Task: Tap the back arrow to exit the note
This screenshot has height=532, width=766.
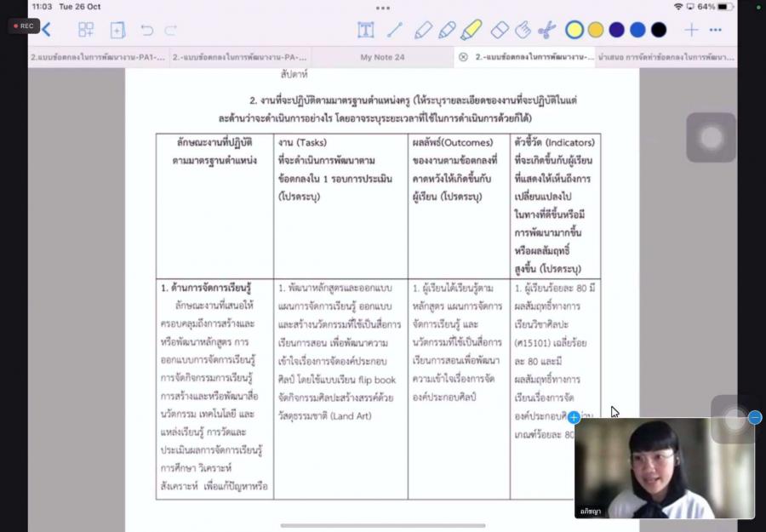Action: pyautogui.click(x=46, y=30)
